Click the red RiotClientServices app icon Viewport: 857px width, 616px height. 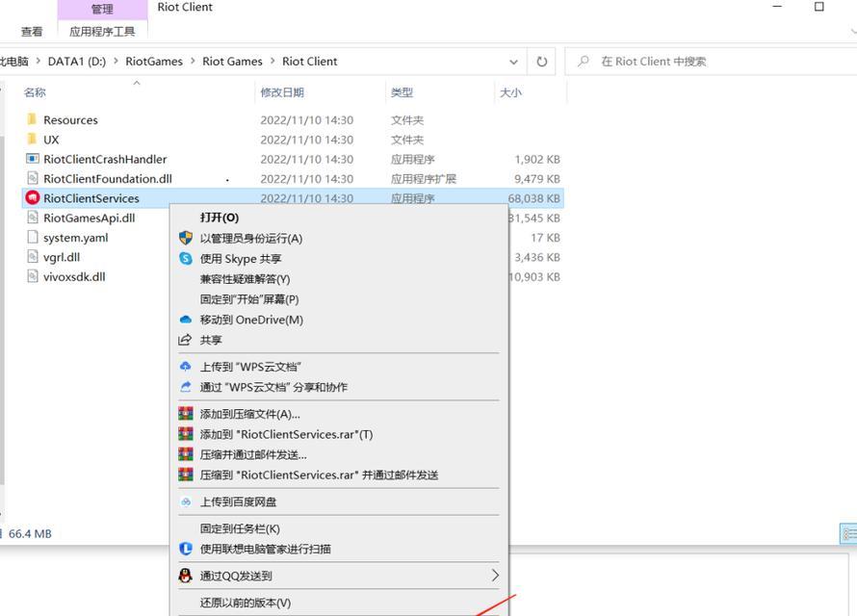pos(32,197)
